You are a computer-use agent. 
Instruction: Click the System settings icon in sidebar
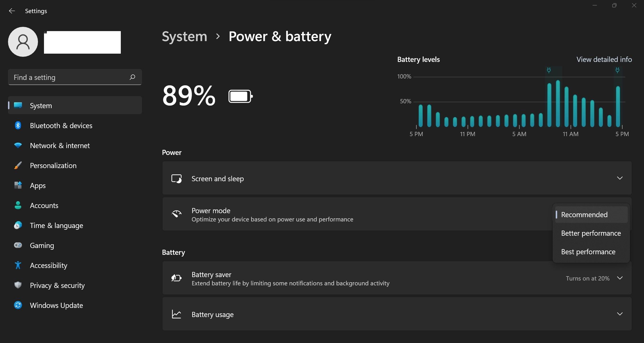(x=18, y=105)
